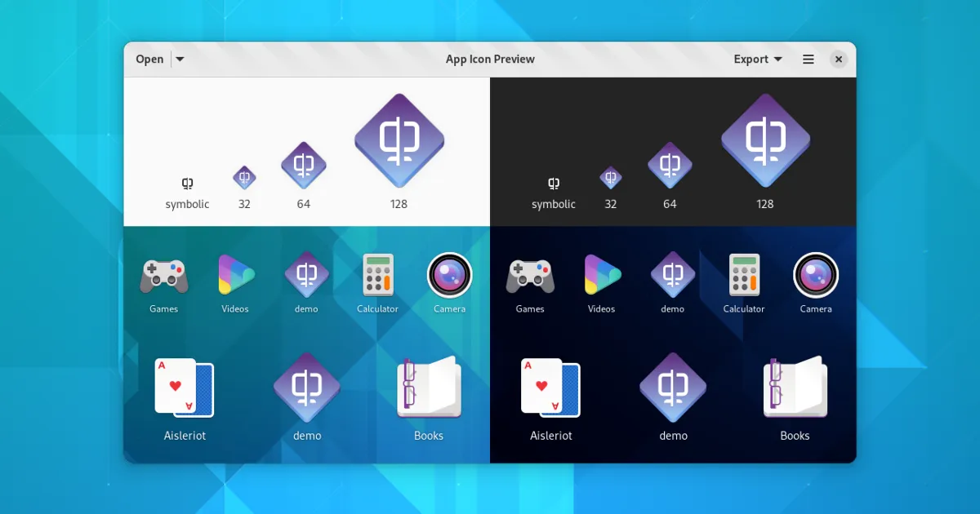
Task: Open the Export dropdown menu
Action: (757, 60)
